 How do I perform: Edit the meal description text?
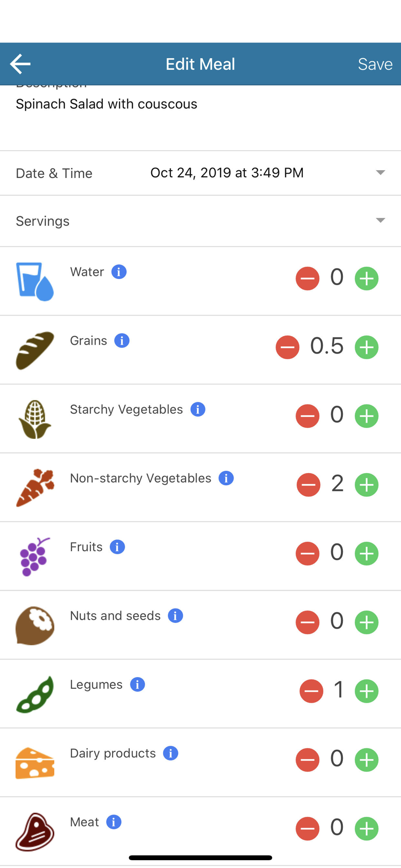(107, 104)
